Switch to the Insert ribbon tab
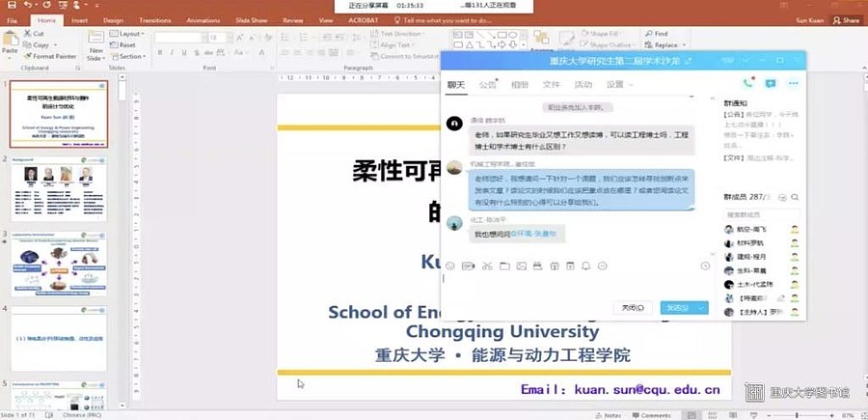The height and width of the screenshot is (420, 868). pyautogui.click(x=79, y=20)
